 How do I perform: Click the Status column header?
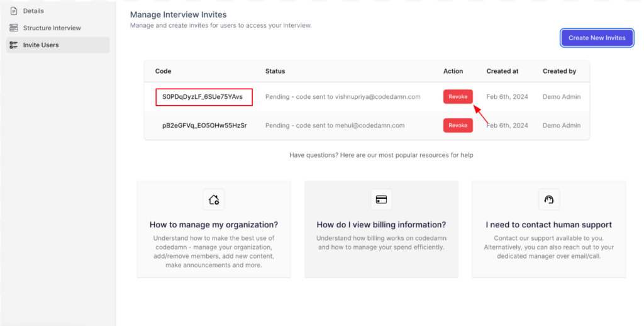275,71
